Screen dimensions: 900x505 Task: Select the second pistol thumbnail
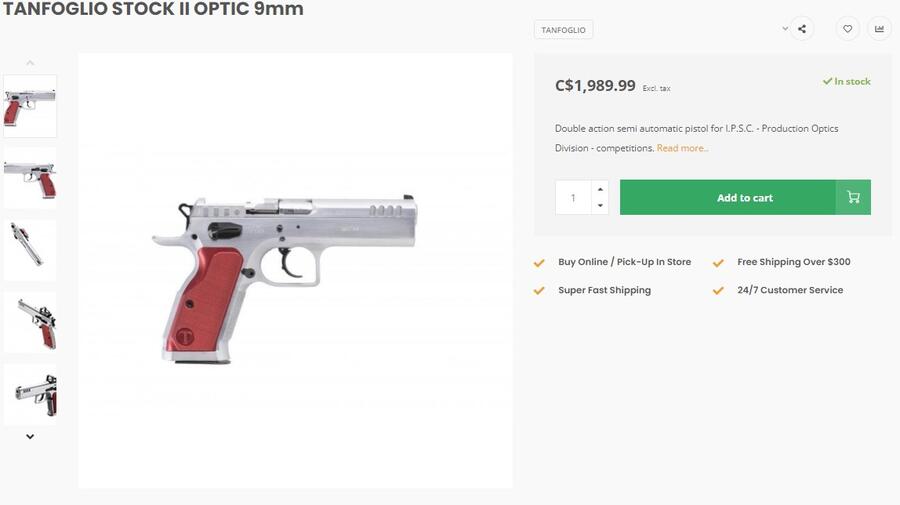30,178
